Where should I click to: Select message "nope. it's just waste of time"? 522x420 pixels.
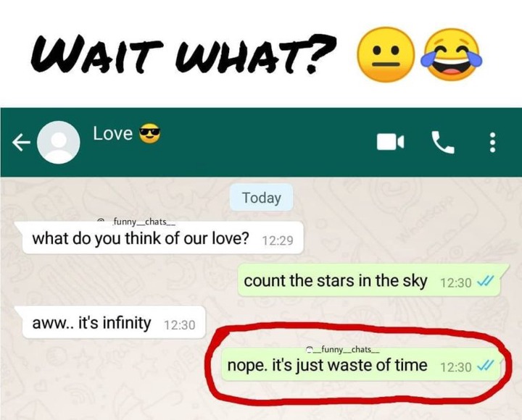[362, 365]
